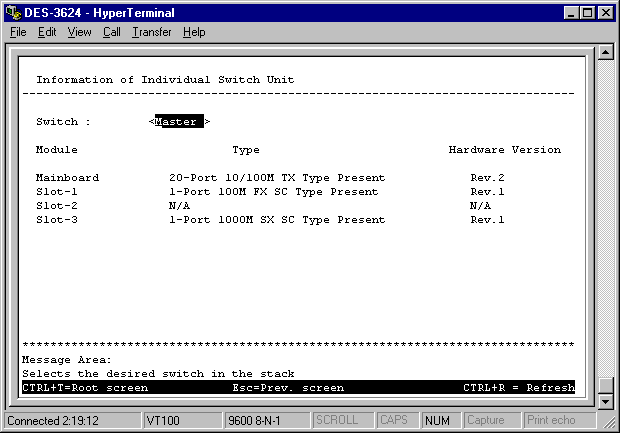The height and width of the screenshot is (433, 620).
Task: Open the Edit menu
Action: [47, 32]
